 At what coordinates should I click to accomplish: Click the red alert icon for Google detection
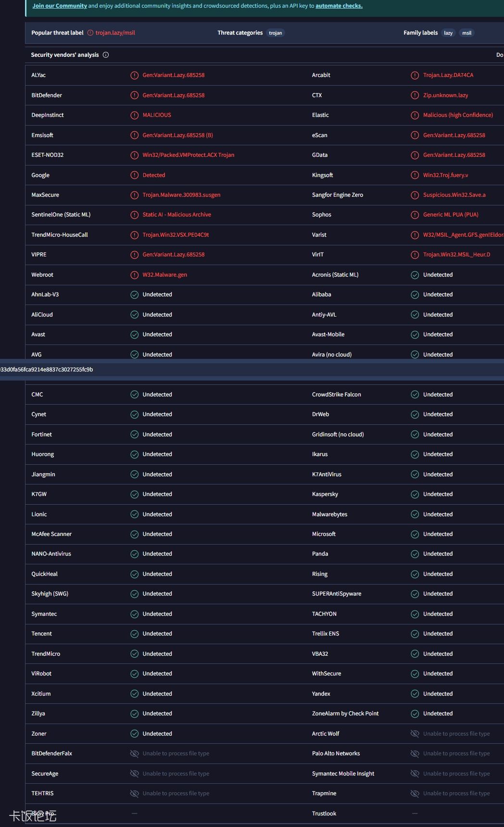click(135, 175)
